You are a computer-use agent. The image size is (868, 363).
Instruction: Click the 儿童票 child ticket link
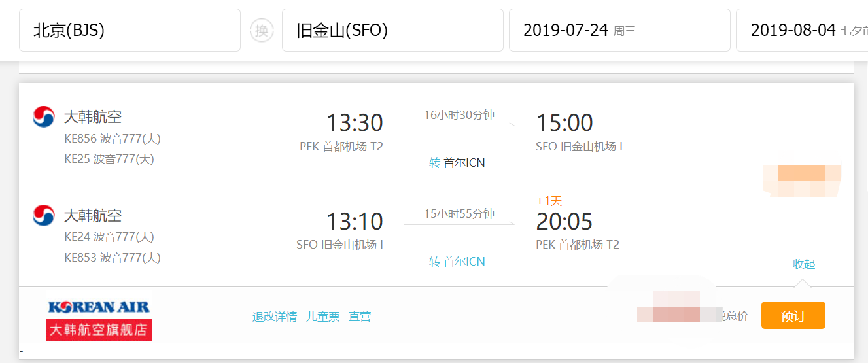[x=323, y=317]
